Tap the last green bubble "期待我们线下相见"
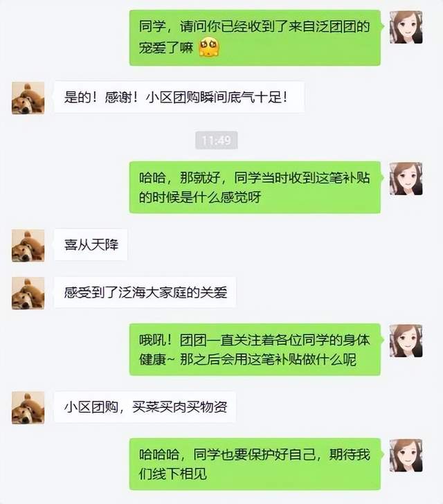This screenshot has width=443, height=504. 255,464
